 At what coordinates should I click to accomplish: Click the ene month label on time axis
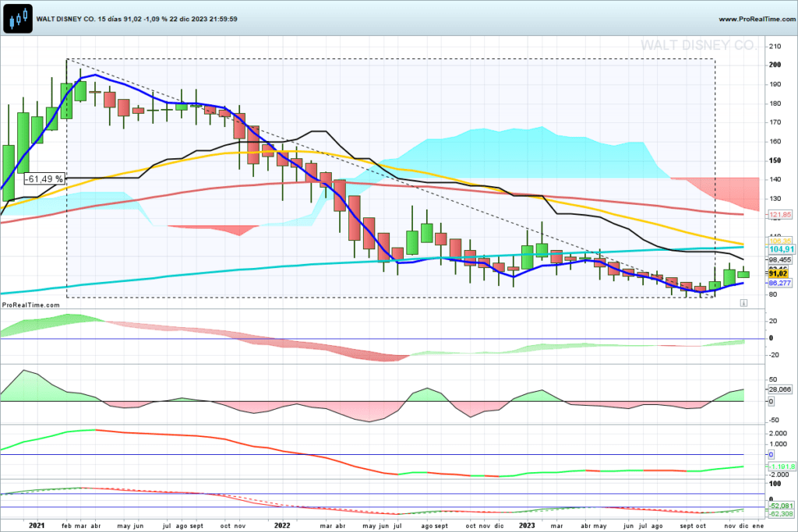(758, 526)
